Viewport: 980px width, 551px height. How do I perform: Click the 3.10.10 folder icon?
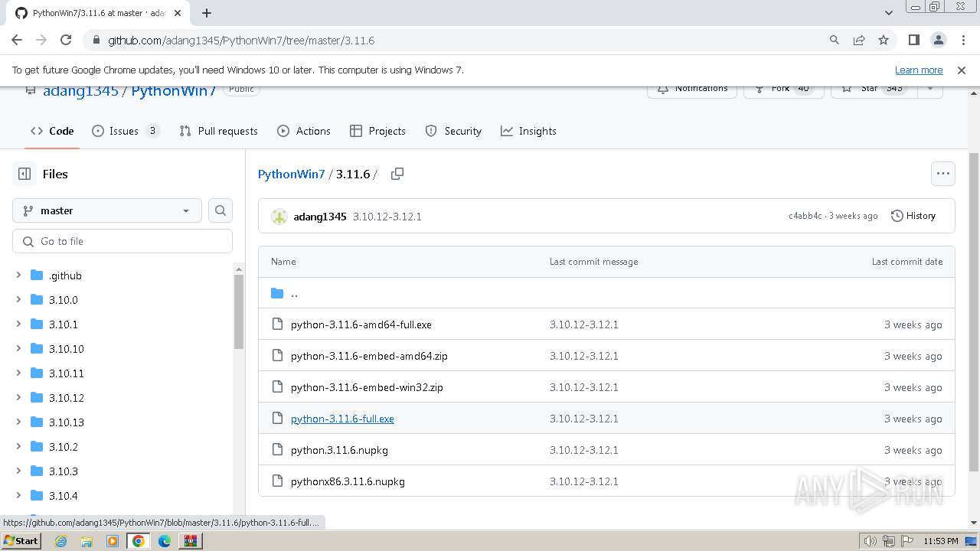click(36, 348)
